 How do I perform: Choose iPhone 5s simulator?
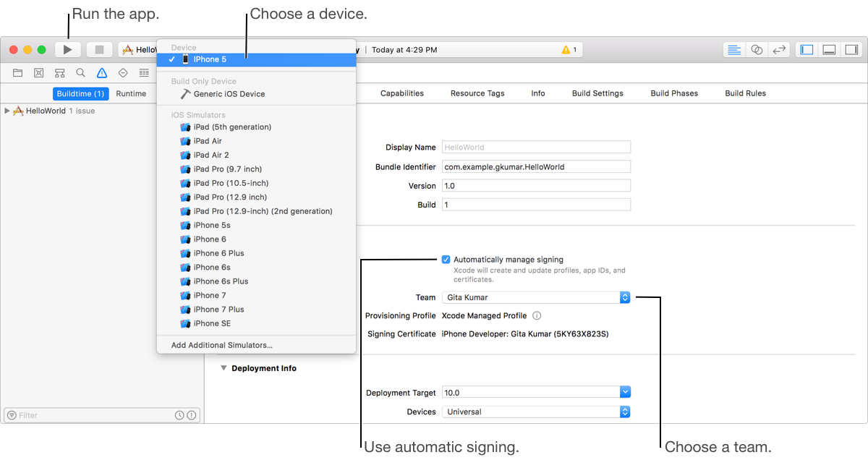click(x=256, y=225)
